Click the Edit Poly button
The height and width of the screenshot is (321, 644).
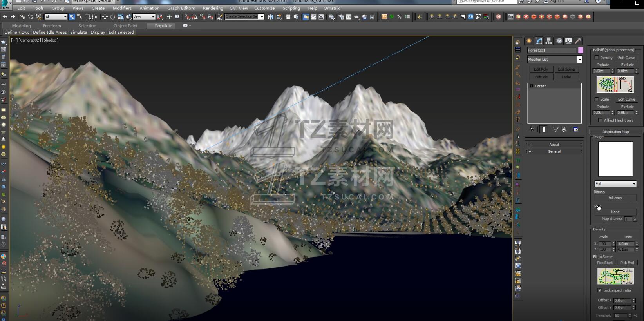click(541, 69)
